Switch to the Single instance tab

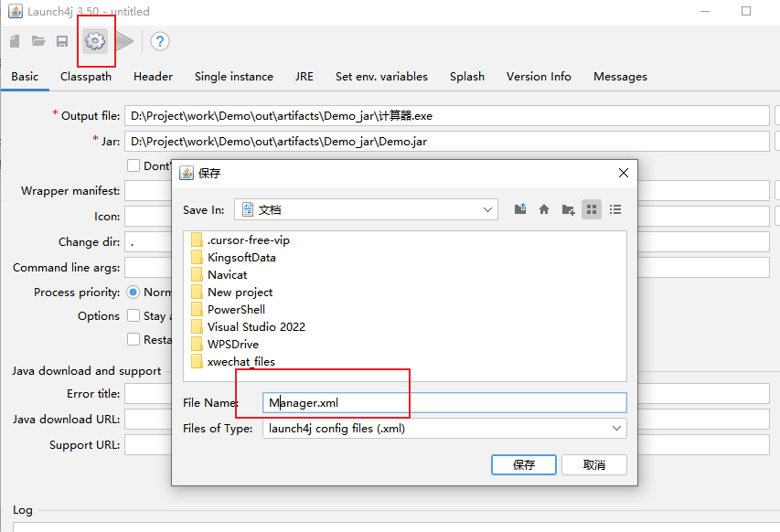coord(234,77)
